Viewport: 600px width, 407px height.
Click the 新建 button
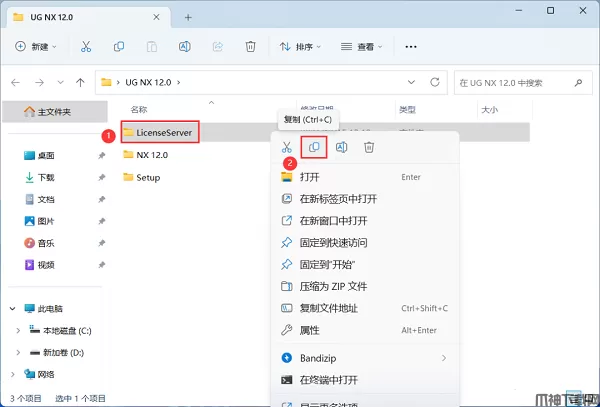[x=36, y=47]
